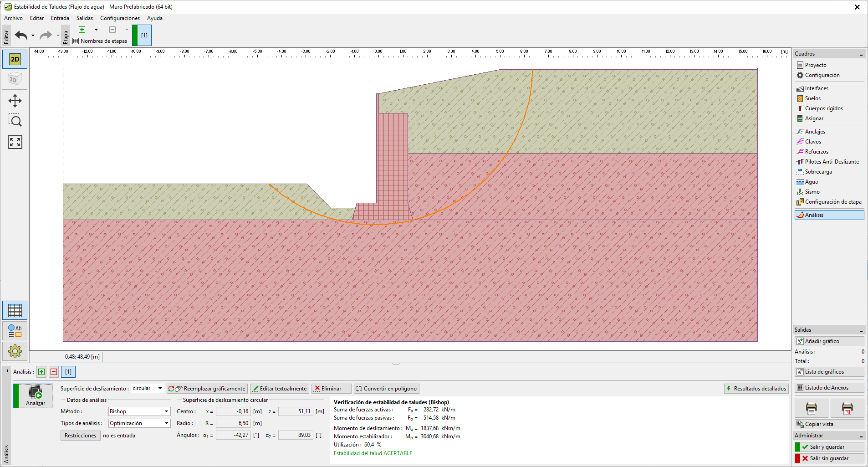Image resolution: width=868 pixels, height=467 pixels.
Task: Open Tipos de análisis dropdown (Optimización)
Action: [139, 423]
